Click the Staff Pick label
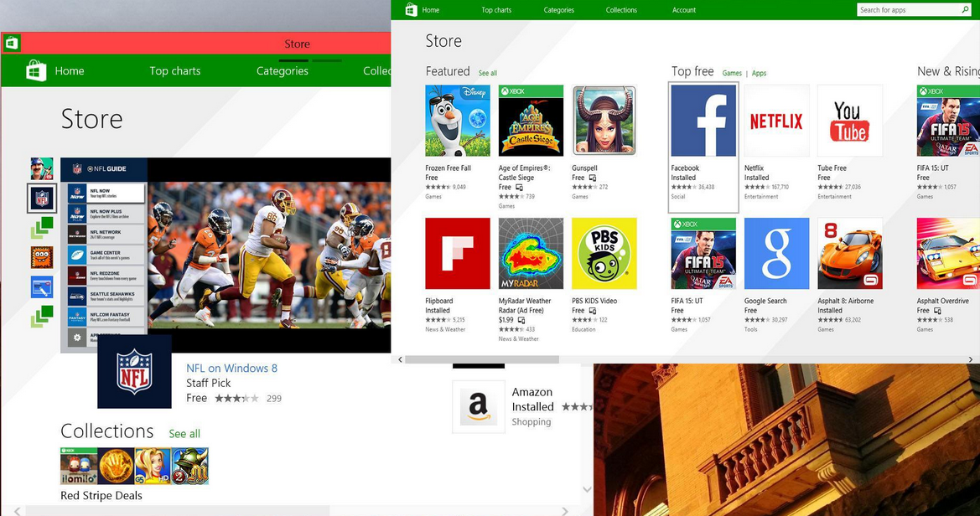 pyautogui.click(x=208, y=383)
